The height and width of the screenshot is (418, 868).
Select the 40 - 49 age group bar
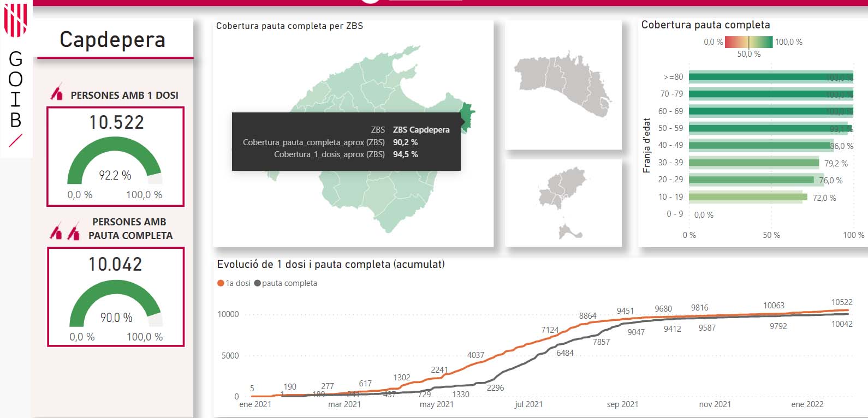click(x=761, y=146)
